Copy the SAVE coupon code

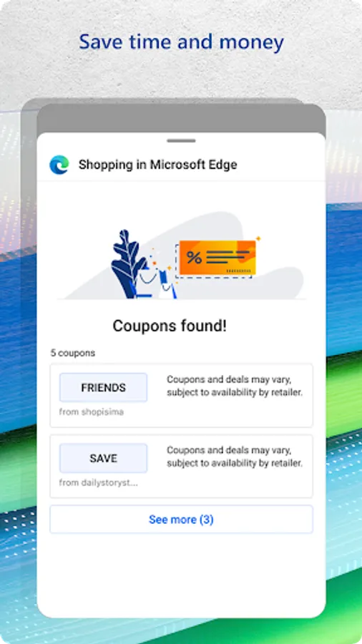coord(104,458)
